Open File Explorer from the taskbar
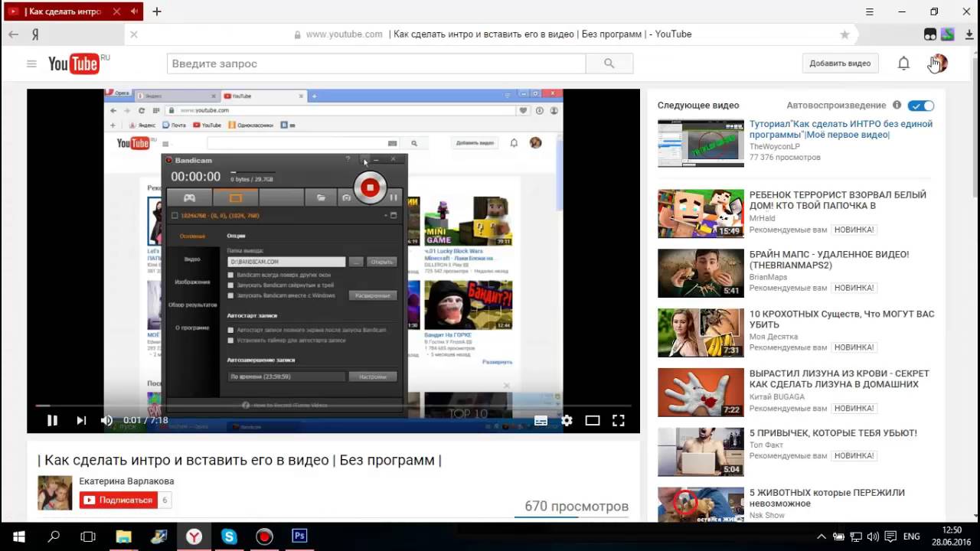The height and width of the screenshot is (551, 980). point(123,536)
